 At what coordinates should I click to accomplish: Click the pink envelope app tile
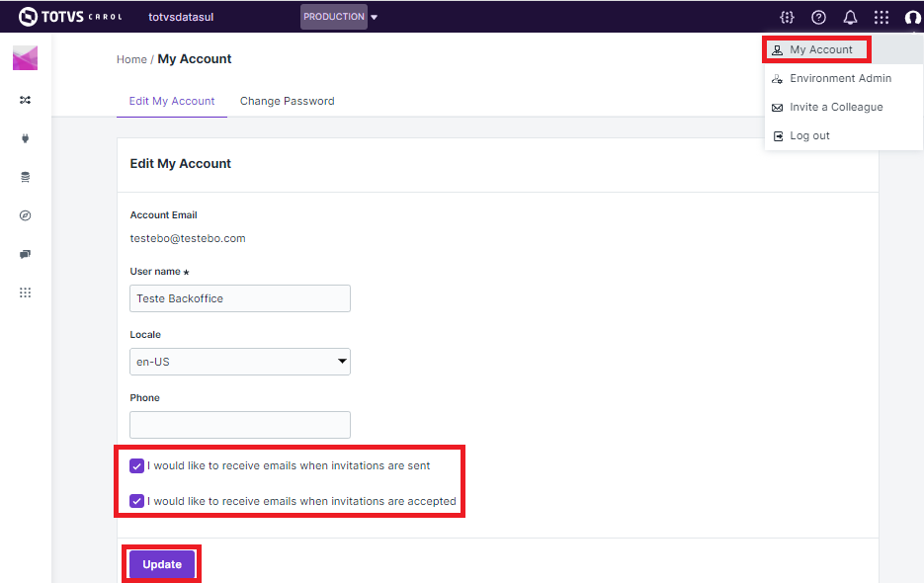click(x=26, y=57)
